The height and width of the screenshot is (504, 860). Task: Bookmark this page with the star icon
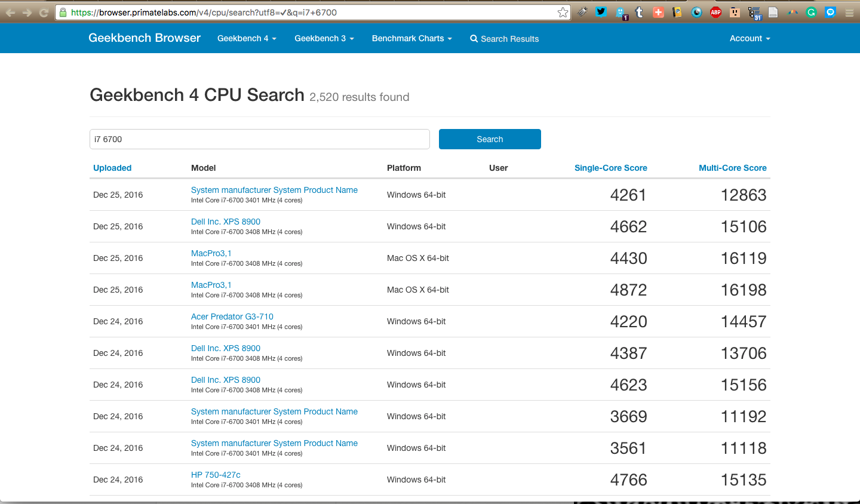pos(563,13)
